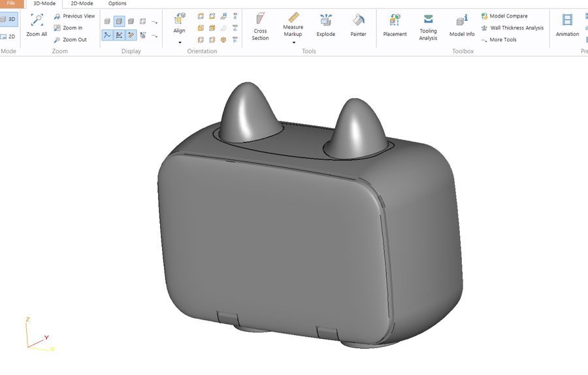Switch to the 2D-Mode tab
588x375 pixels.
pyautogui.click(x=82, y=3)
